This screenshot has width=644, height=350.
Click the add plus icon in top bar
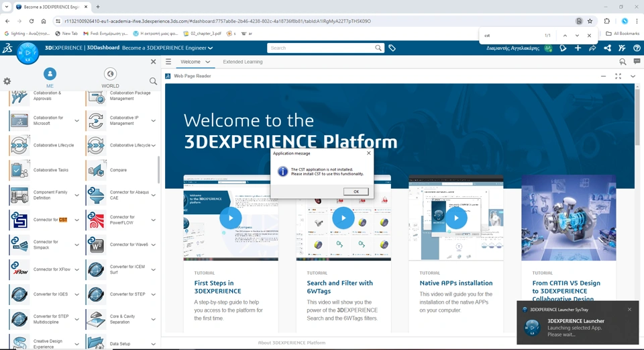click(578, 48)
